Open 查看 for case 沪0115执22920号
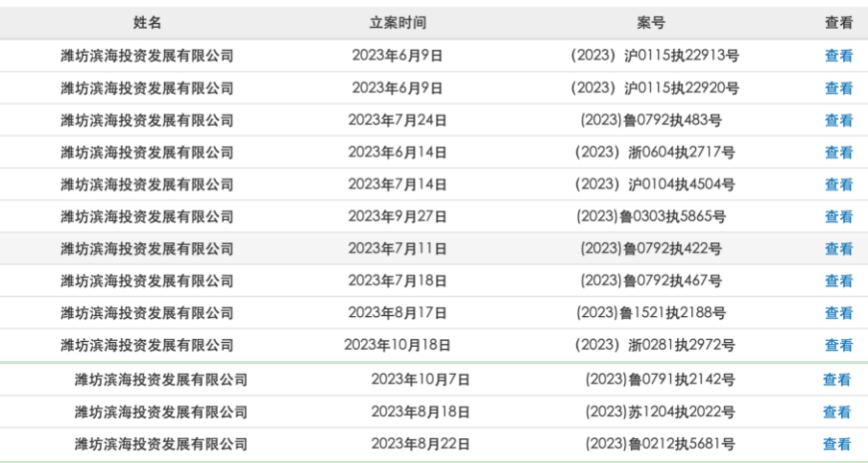This screenshot has width=868, height=463. 838,88
